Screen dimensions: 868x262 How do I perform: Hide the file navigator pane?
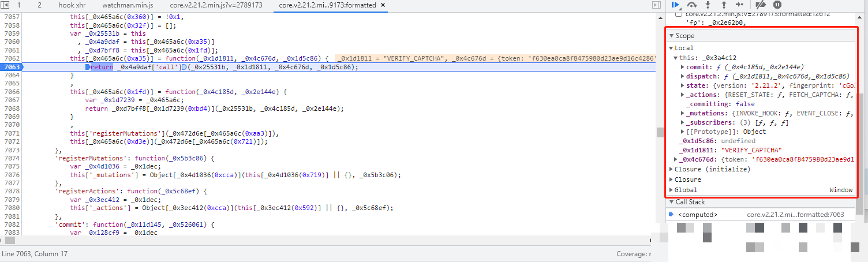(6, 5)
